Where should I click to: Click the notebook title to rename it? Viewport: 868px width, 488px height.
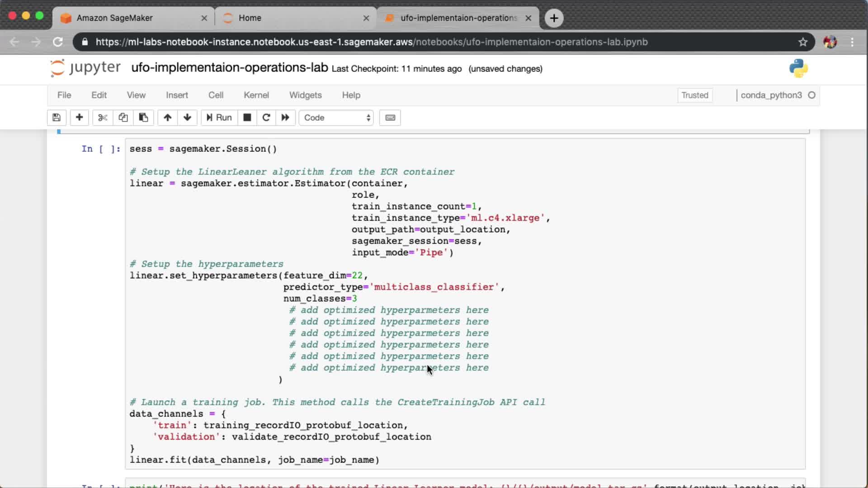(229, 68)
